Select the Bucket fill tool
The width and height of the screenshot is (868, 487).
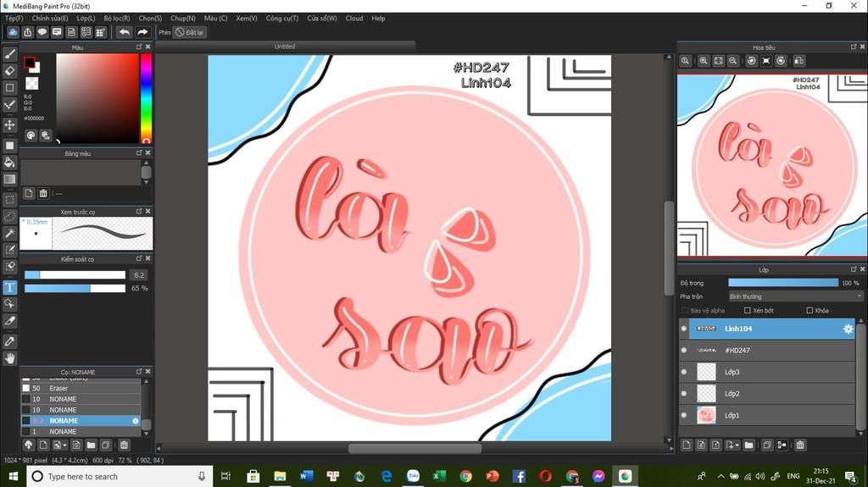(9, 162)
